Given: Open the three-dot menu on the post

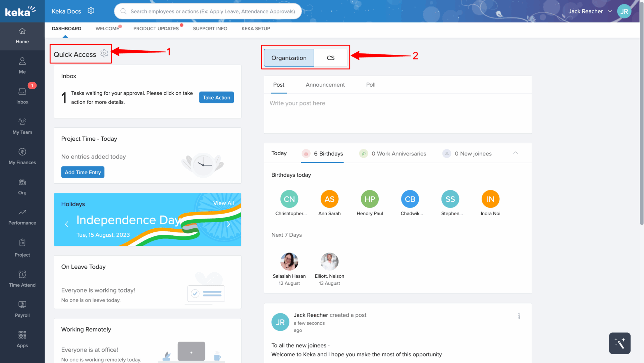Looking at the screenshot, I should click(x=519, y=316).
